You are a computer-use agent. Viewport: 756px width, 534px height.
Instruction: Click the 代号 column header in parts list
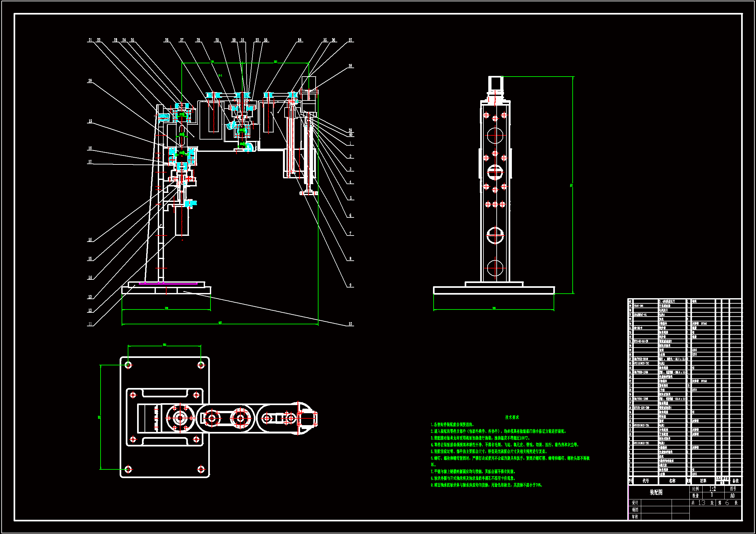pyautogui.click(x=646, y=481)
